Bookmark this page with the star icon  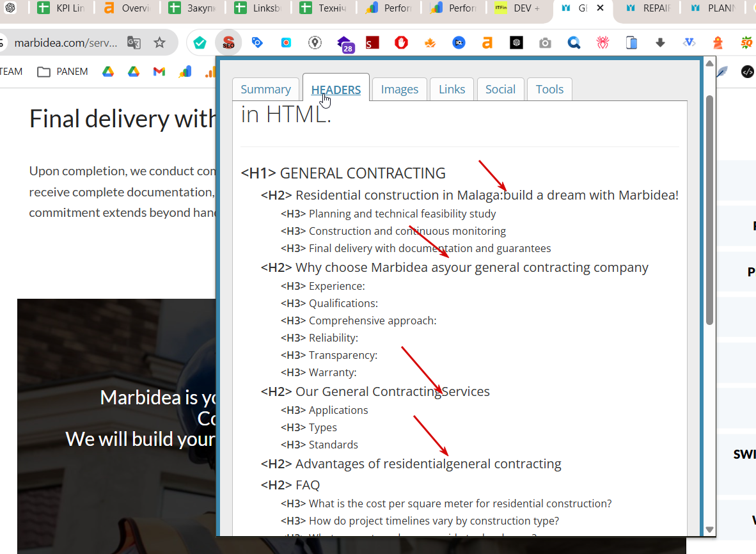click(159, 43)
